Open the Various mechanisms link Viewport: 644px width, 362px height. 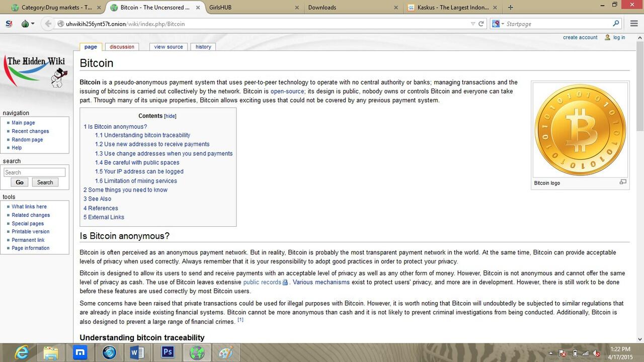(x=321, y=282)
